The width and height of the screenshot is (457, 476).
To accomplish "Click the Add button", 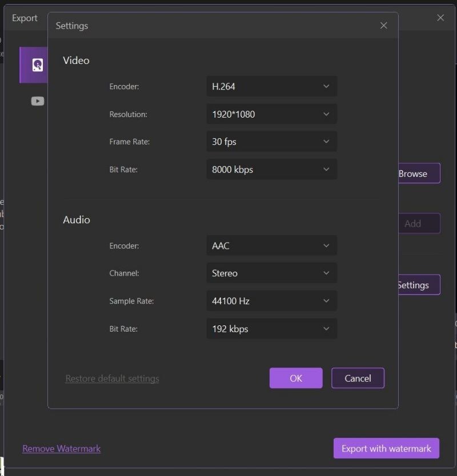I will click(x=419, y=224).
